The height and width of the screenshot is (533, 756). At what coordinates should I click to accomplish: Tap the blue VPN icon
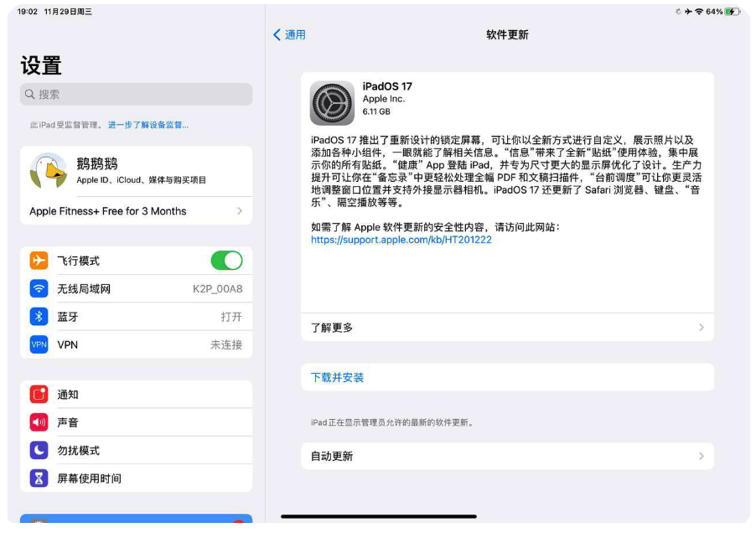tap(39, 344)
